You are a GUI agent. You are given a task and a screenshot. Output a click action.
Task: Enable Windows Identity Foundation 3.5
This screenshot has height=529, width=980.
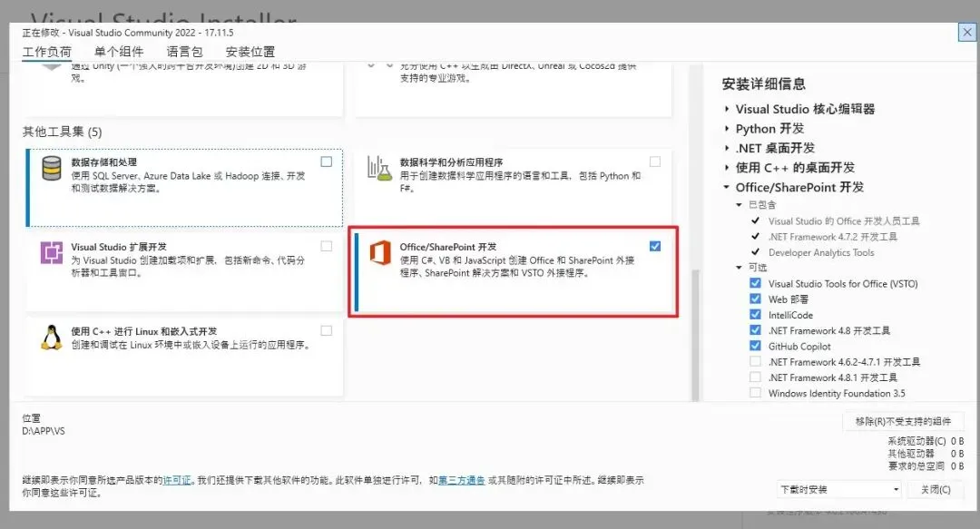(756, 393)
